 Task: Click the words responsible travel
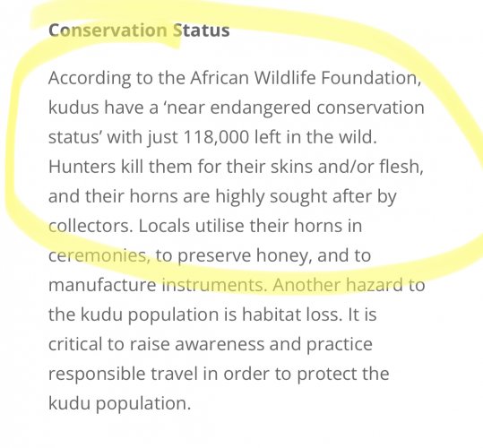point(124,374)
